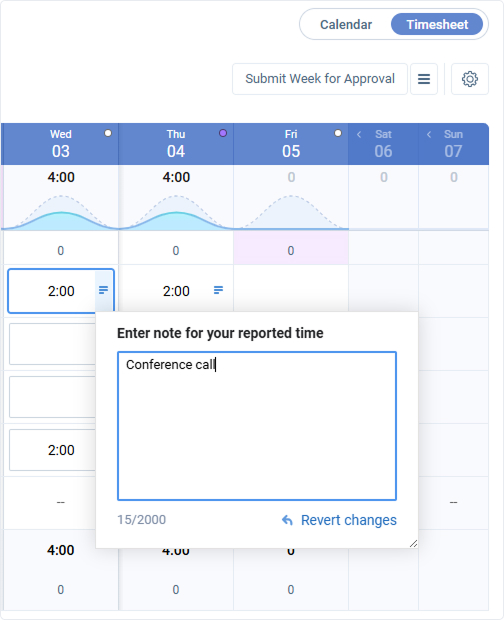Click the note icon in Wednesday 2:00 cell
The height and width of the screenshot is (620, 504).
[104, 290]
